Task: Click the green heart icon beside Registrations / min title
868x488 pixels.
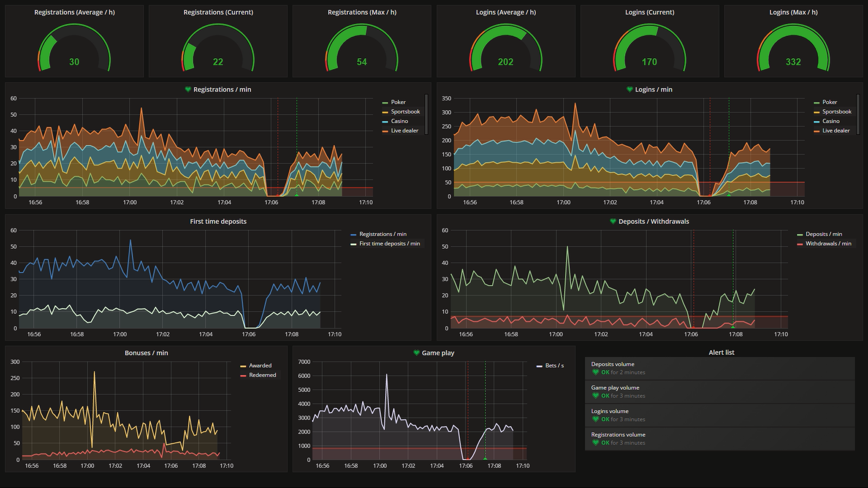Action: [x=188, y=89]
